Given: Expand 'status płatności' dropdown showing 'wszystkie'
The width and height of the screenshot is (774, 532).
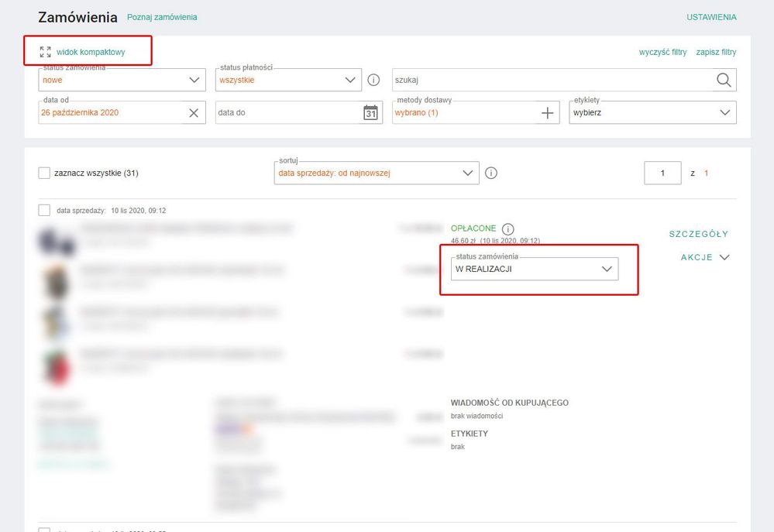Looking at the screenshot, I should [x=288, y=80].
